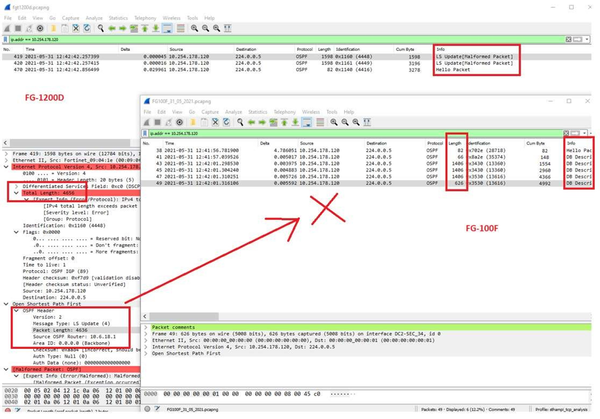The height and width of the screenshot is (419, 600).
Task: Stop capture square icon in FG100F window
Action: 157,122
